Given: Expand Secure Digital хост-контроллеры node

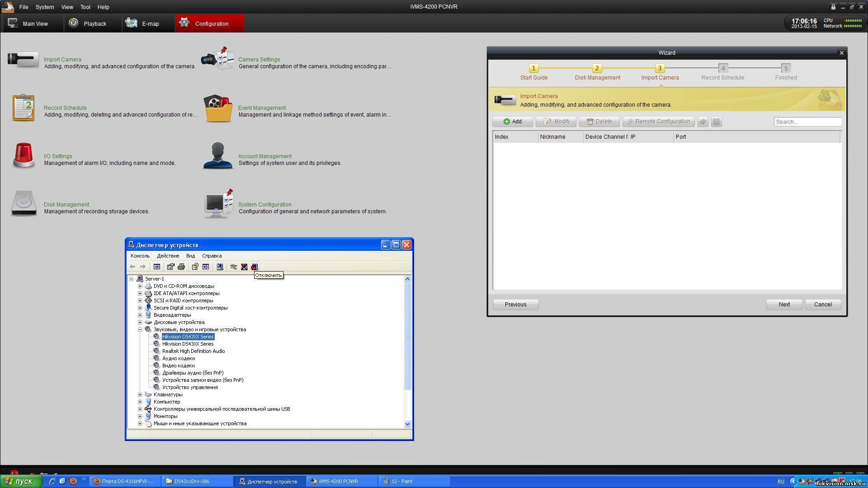Looking at the screenshot, I should (x=140, y=308).
